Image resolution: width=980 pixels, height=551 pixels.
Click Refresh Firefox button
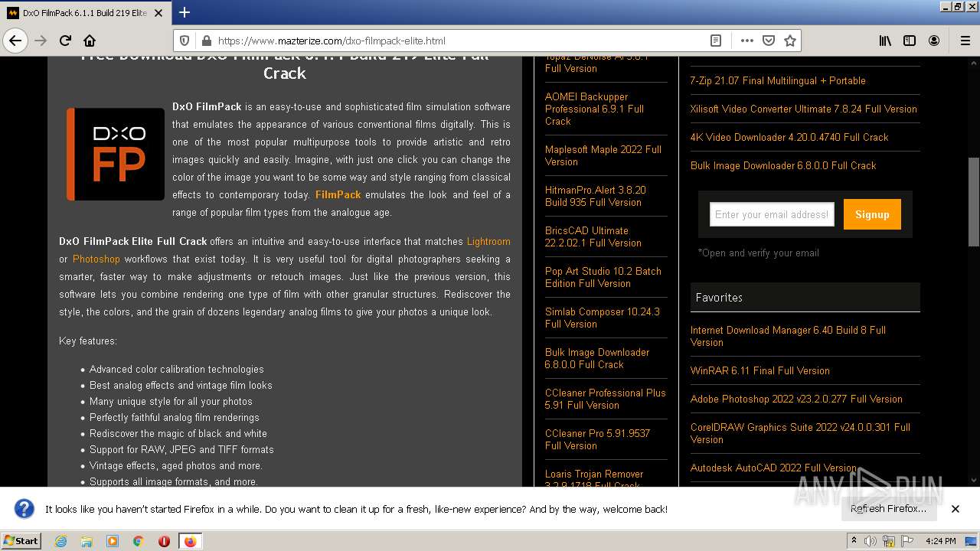click(888, 509)
